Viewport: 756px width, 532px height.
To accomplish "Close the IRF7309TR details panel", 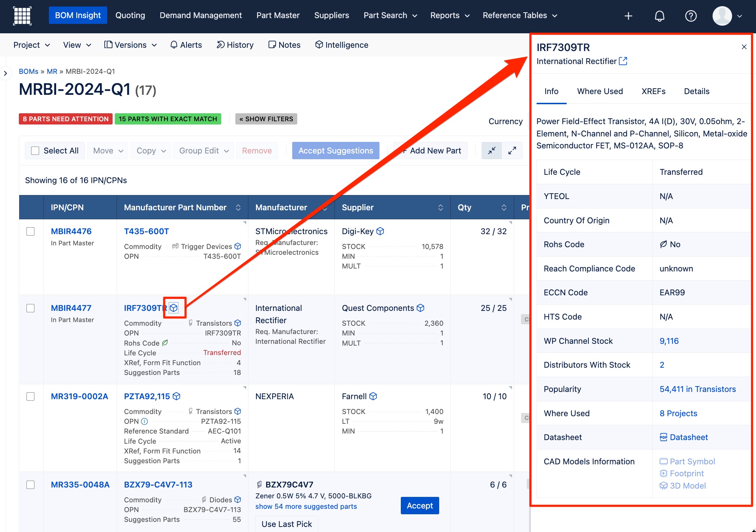I will [x=744, y=47].
